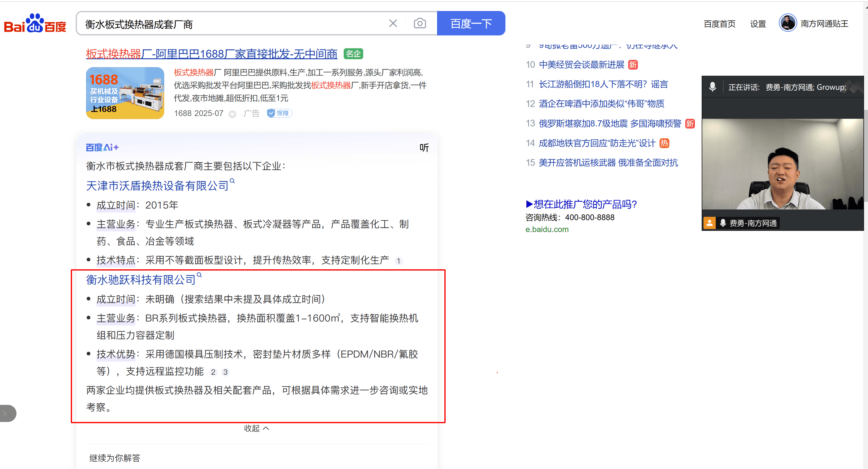The width and height of the screenshot is (868, 469).
Task: Click citation reference 2
Action: [x=213, y=372]
